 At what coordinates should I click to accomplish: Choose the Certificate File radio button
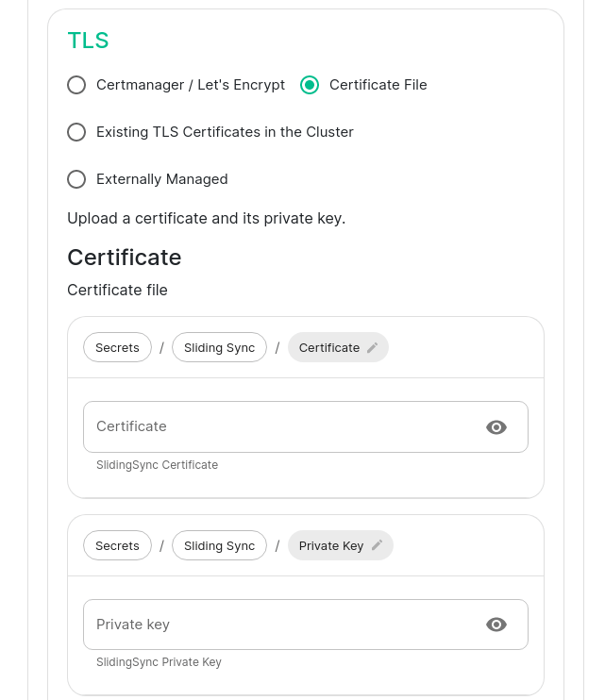310,85
